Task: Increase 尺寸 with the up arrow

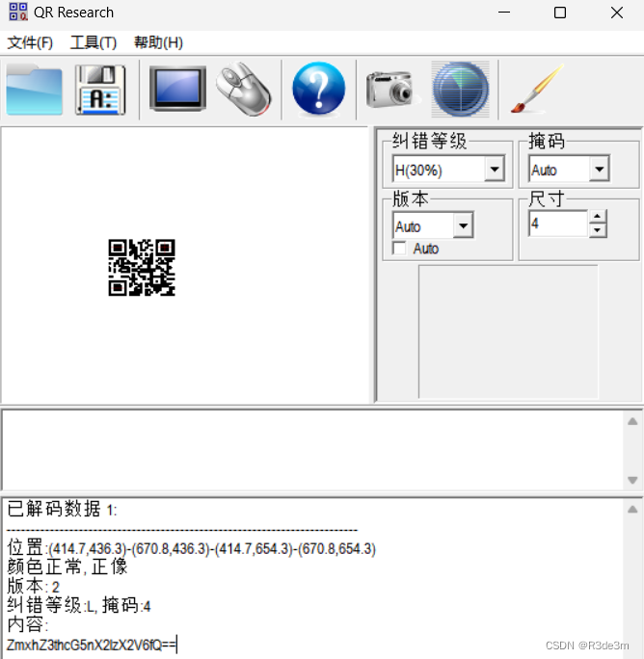Action: [x=598, y=217]
